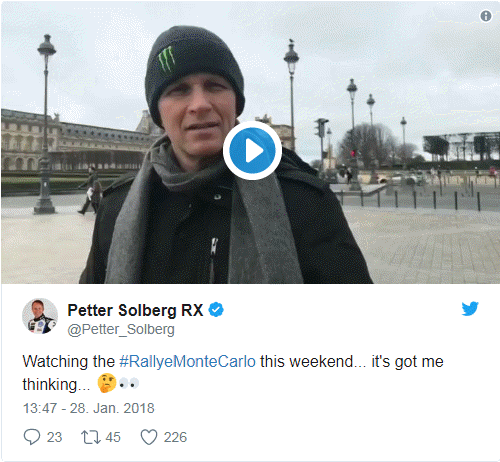Click the Monster logo on the beanie in the video
The height and width of the screenshot is (462, 500).
tap(166, 59)
